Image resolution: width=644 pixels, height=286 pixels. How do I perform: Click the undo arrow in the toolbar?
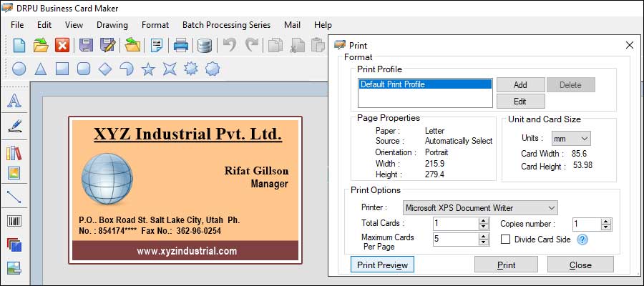coord(229,46)
